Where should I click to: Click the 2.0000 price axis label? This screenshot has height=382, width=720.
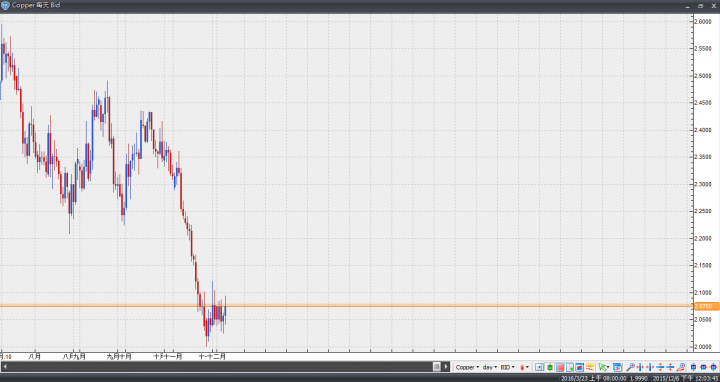(x=703, y=347)
